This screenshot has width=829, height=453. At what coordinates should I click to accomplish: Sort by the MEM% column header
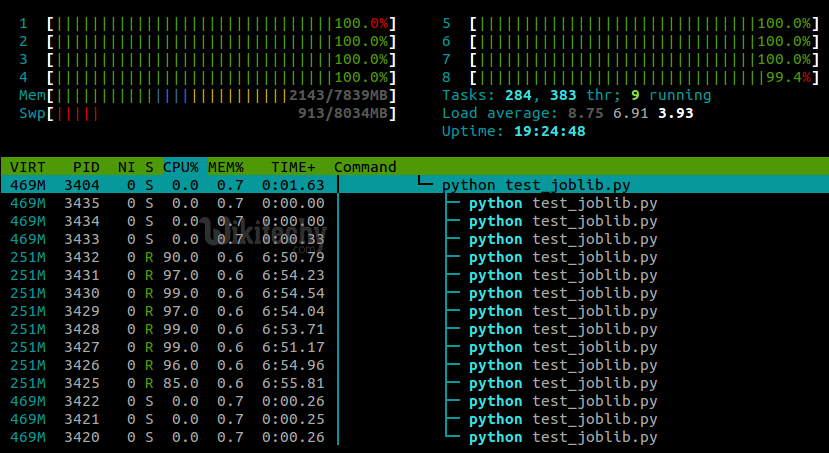[x=226, y=167]
